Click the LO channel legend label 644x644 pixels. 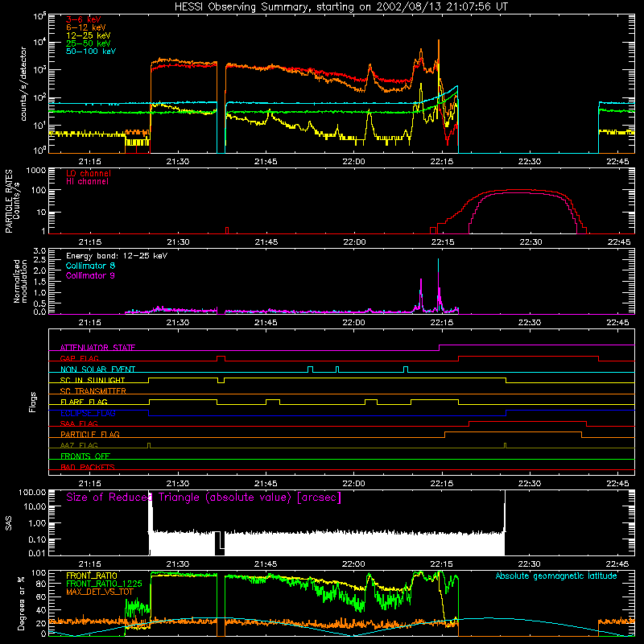point(89,173)
